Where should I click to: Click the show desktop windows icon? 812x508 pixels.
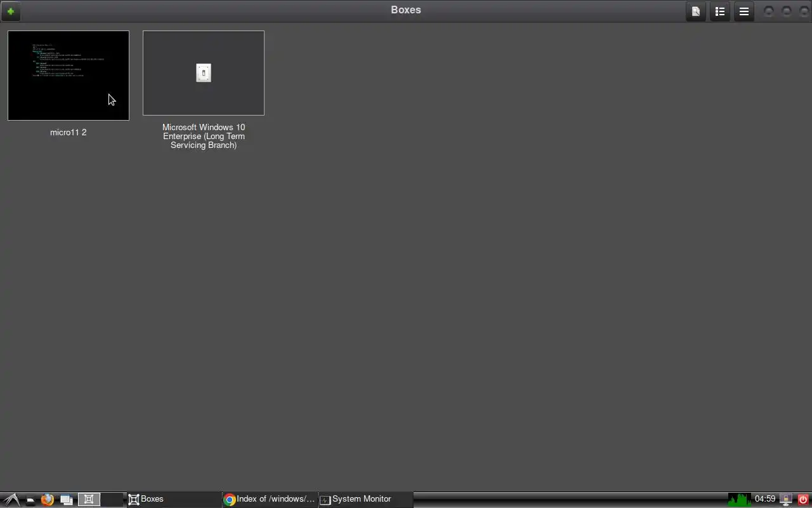tap(67, 500)
